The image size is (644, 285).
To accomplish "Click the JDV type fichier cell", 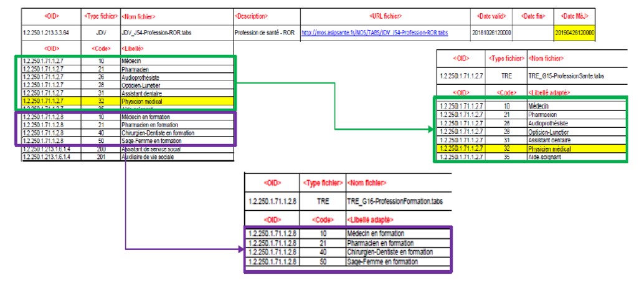I will pos(101,32).
